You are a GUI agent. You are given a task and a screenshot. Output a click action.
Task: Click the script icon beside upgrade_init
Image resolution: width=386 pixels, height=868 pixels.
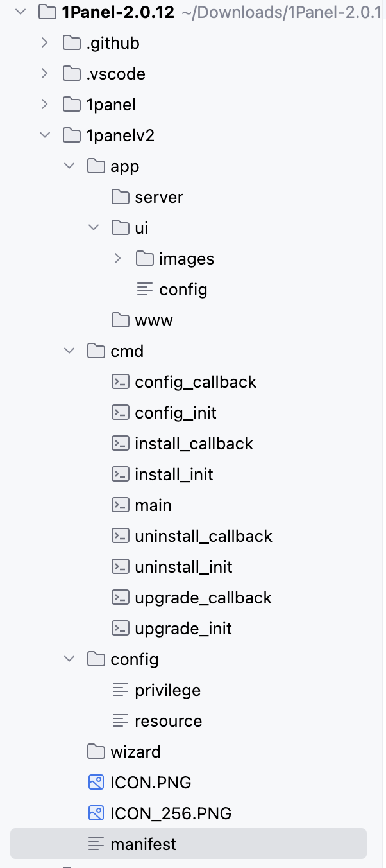point(120,629)
